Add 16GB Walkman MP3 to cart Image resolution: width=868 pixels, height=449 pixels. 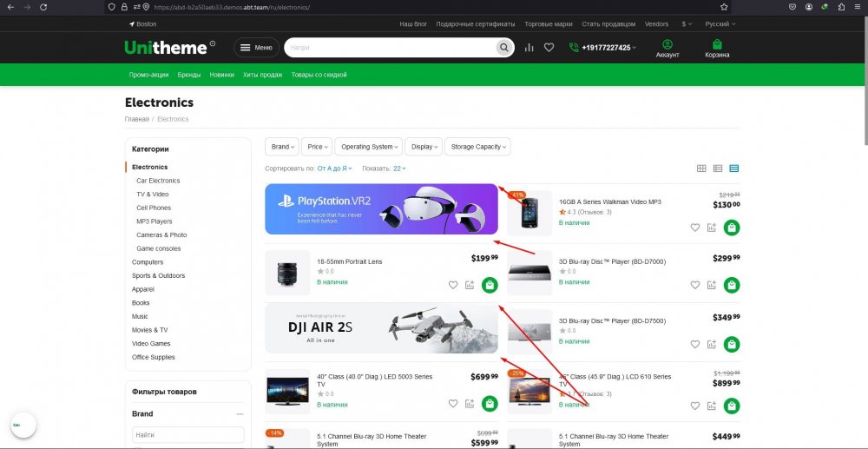(x=732, y=228)
